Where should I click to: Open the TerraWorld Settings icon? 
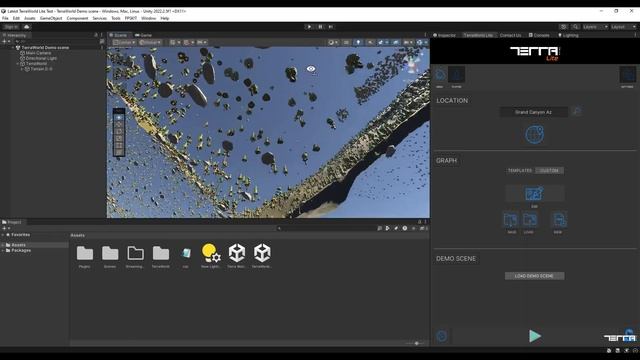click(x=627, y=75)
